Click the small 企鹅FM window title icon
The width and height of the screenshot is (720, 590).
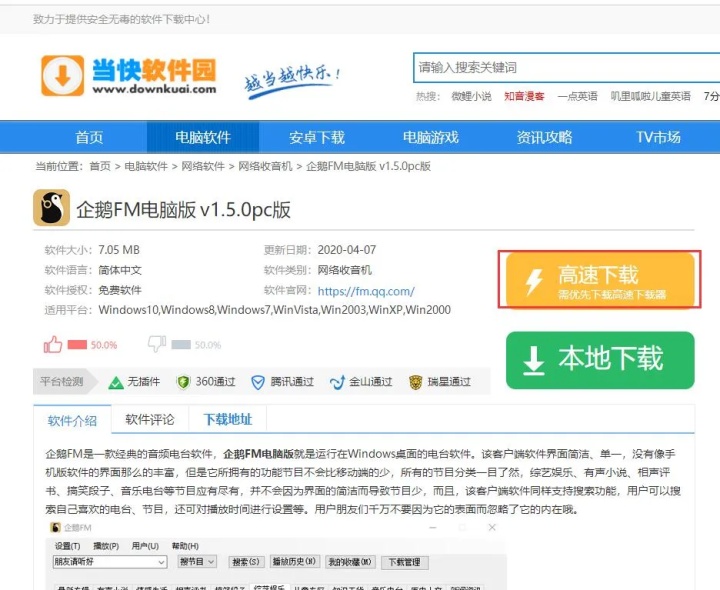(x=55, y=527)
